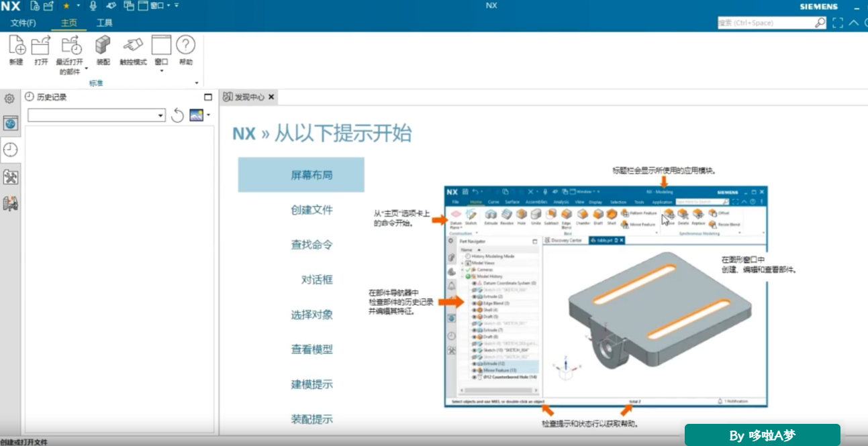Click the SIEMENS logo text
Viewport: 868px width, 446px height.
[x=818, y=6]
